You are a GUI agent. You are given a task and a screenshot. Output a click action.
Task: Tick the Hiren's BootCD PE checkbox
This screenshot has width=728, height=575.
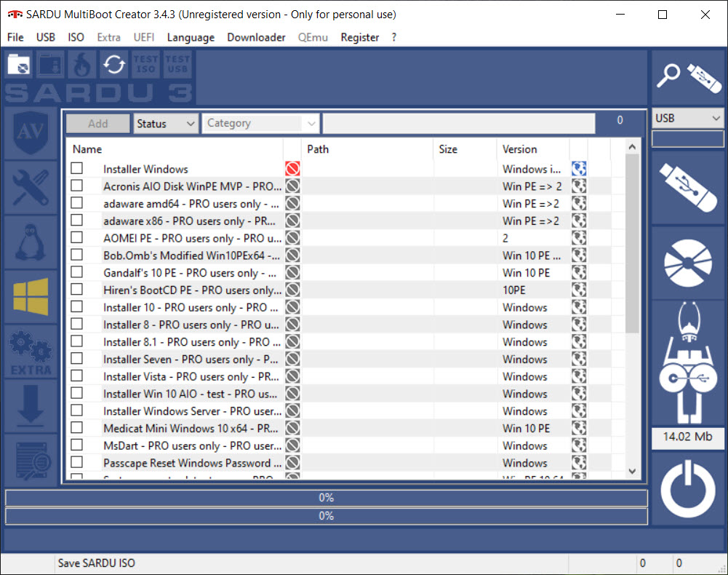76,290
